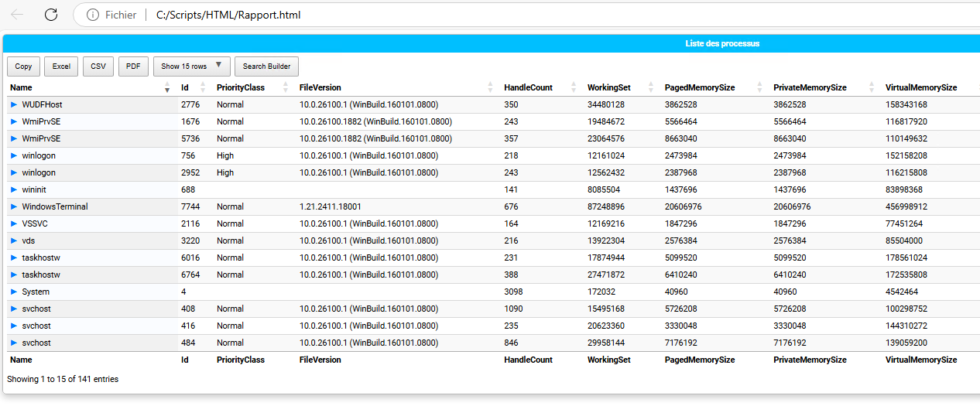This screenshot has height=406, width=980.
Task: Select the VirtualMemorySize value 158343168
Action: pos(906,104)
